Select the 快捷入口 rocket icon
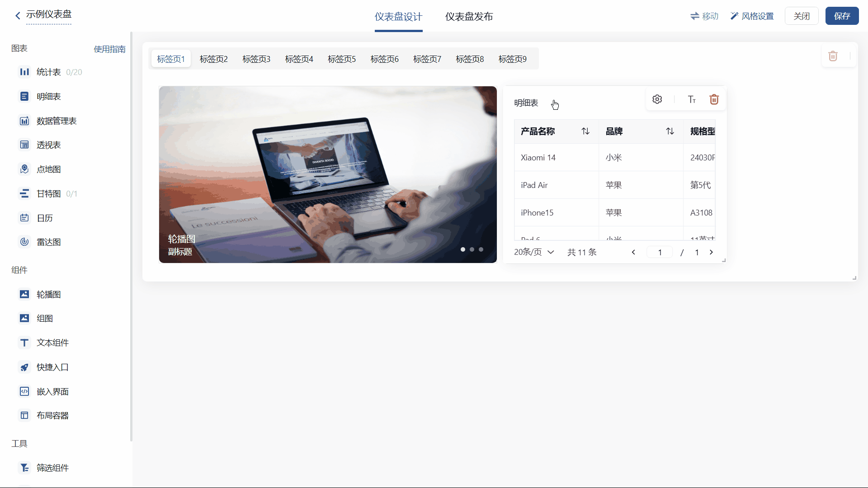Viewport: 868px width, 488px height. (24, 367)
